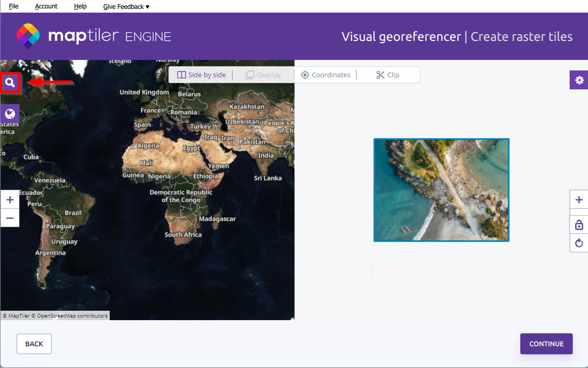Select the Overlay view mode
This screenshot has width=588, height=368.
click(x=264, y=75)
